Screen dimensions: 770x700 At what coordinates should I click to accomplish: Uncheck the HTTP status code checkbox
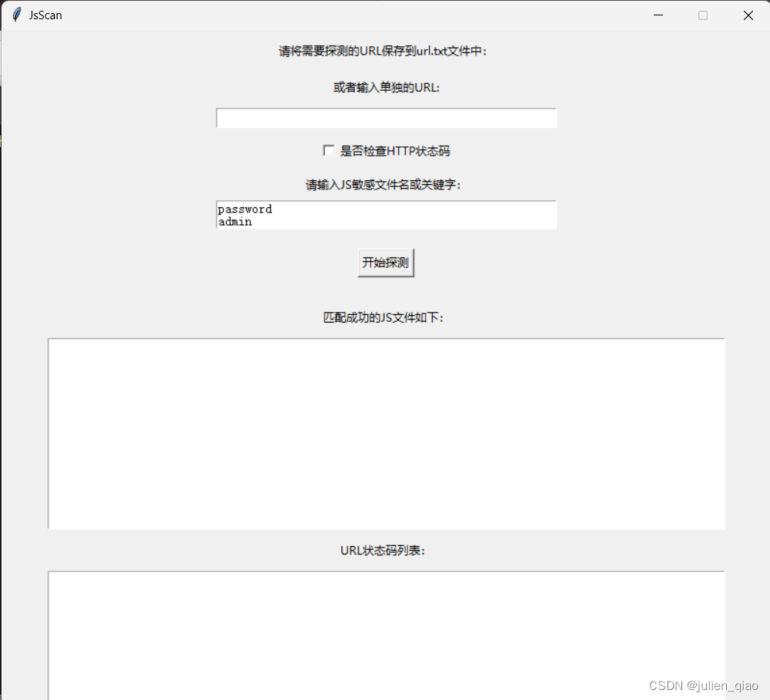click(x=329, y=150)
